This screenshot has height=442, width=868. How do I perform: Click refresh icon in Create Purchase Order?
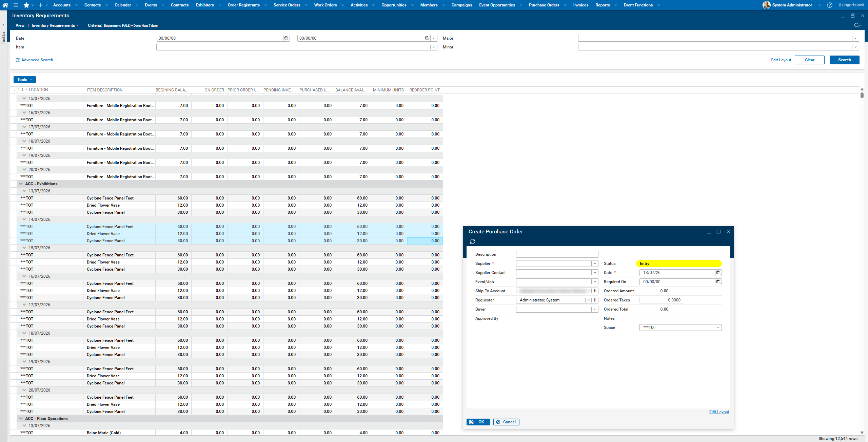click(473, 241)
